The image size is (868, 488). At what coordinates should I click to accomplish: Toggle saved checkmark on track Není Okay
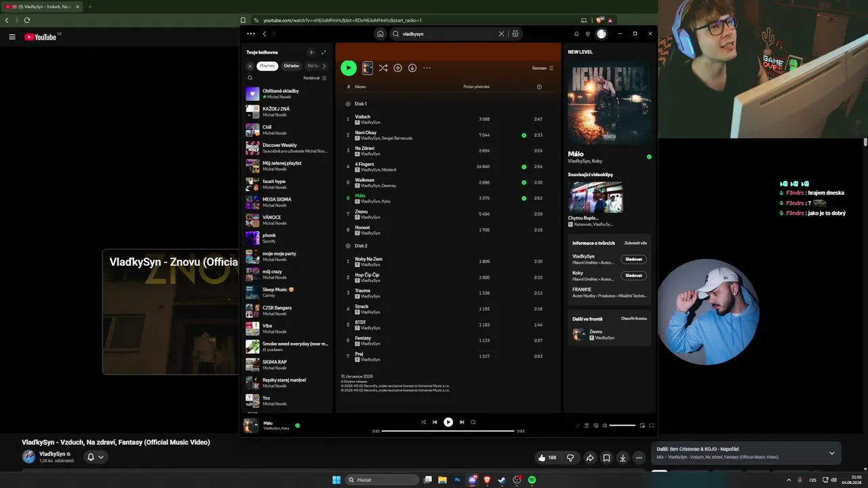(524, 136)
